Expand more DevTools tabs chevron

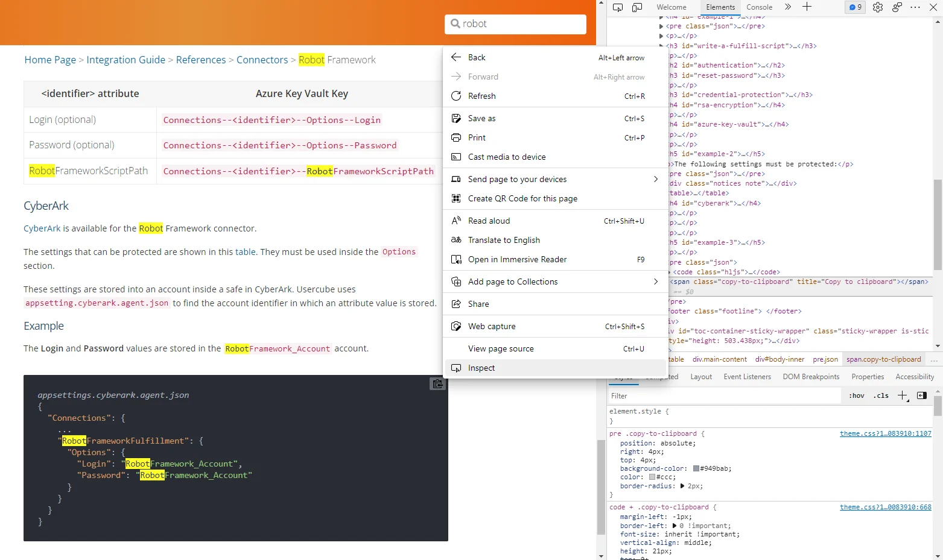coord(788,7)
